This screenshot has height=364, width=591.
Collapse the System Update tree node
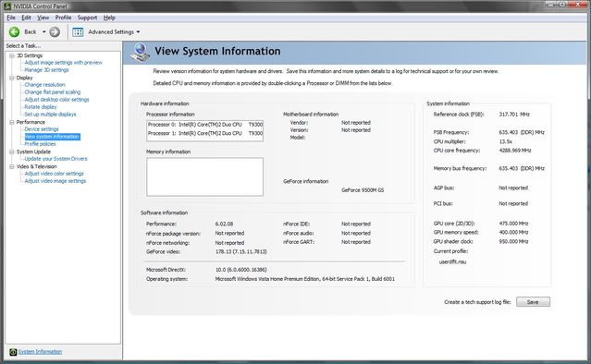coord(12,152)
